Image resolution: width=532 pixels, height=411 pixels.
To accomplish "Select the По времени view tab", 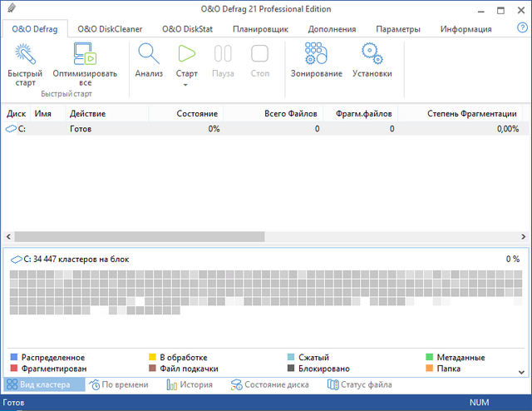I will (x=120, y=384).
